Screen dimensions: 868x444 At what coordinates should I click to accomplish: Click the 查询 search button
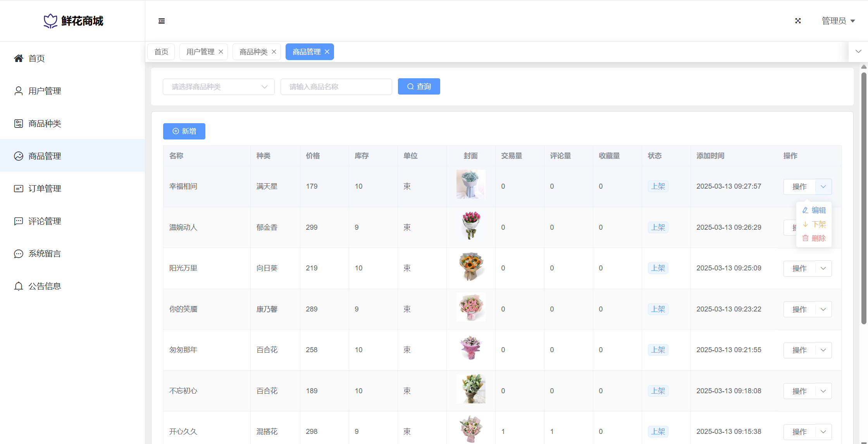pos(419,87)
